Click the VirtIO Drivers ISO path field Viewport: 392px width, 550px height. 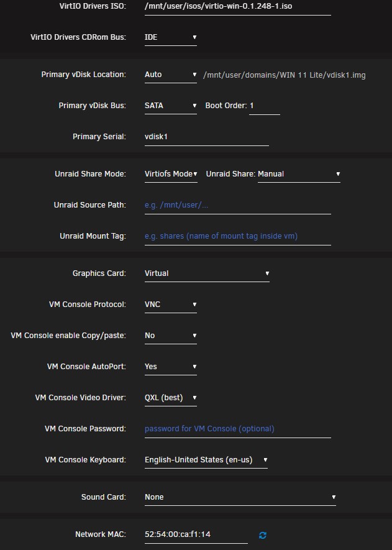coord(238,7)
